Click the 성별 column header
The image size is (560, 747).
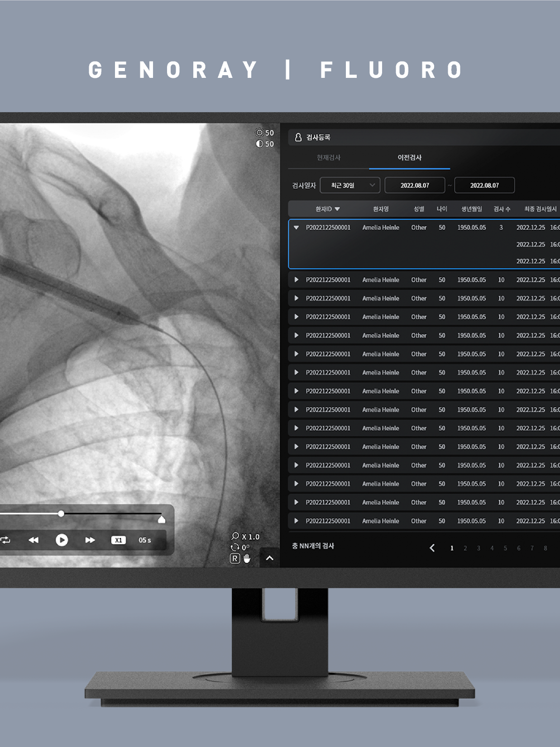(x=419, y=209)
